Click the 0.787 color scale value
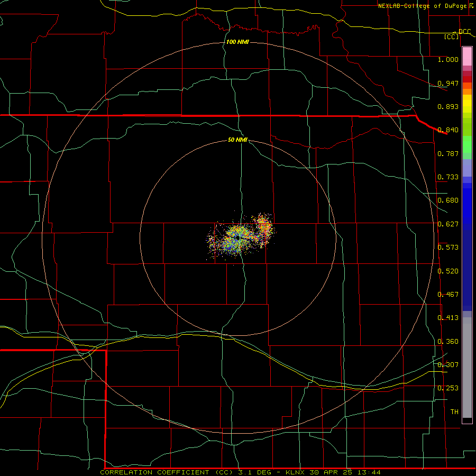Image resolution: width=476 pixels, height=476 pixels. (448, 153)
